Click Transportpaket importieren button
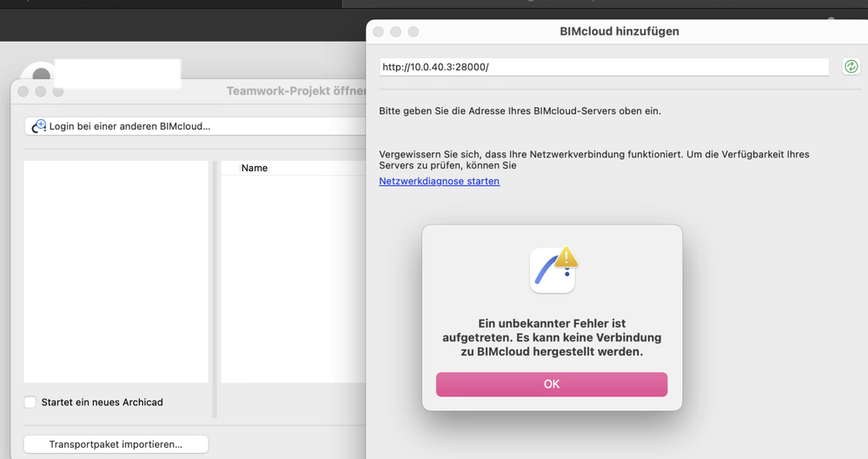 pyautogui.click(x=116, y=444)
